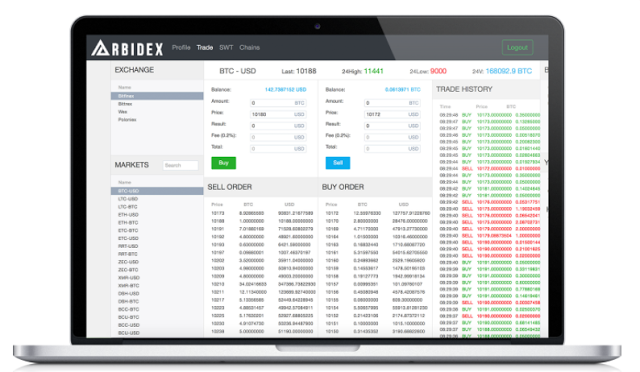Click the sell form Total field
The image size is (640, 372).
point(392,149)
